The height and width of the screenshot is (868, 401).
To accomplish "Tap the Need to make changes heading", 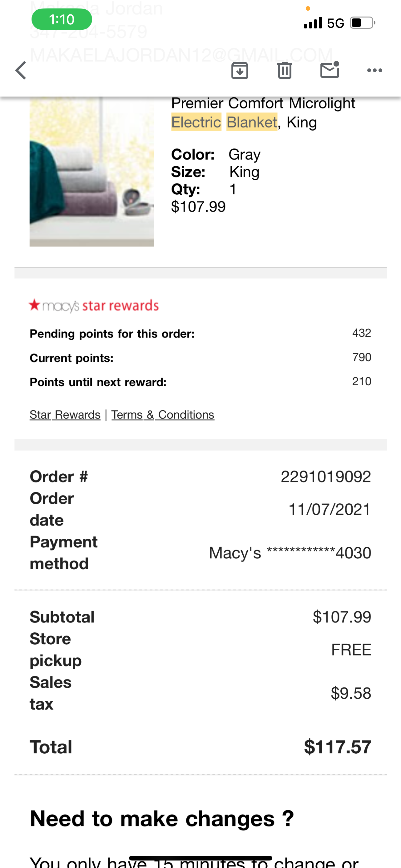I will point(162,819).
